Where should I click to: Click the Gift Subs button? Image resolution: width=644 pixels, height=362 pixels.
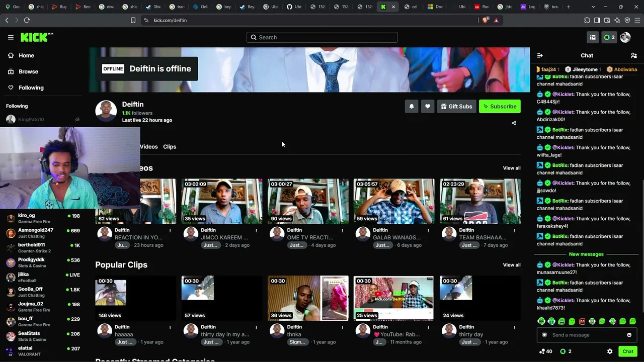point(456,106)
